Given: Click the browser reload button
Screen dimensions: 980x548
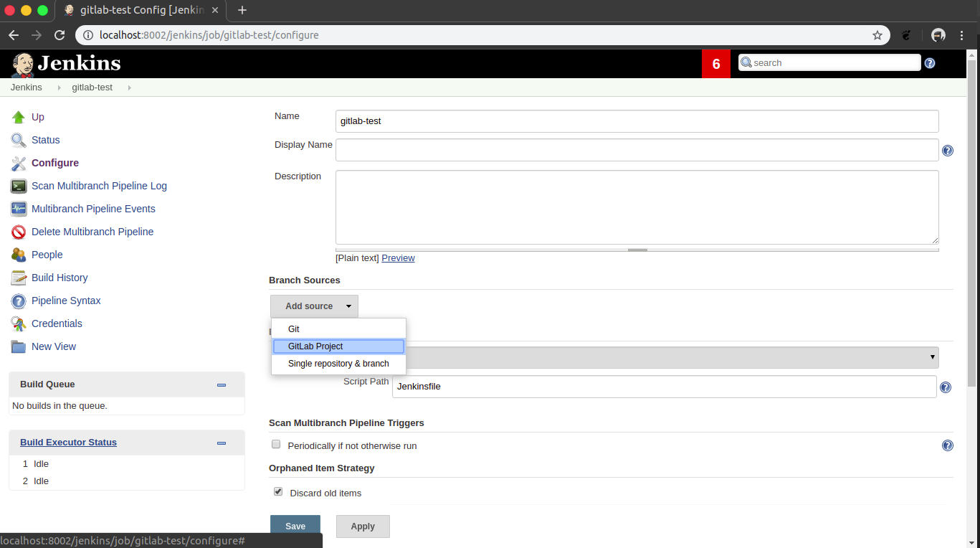Looking at the screenshot, I should 60,34.
